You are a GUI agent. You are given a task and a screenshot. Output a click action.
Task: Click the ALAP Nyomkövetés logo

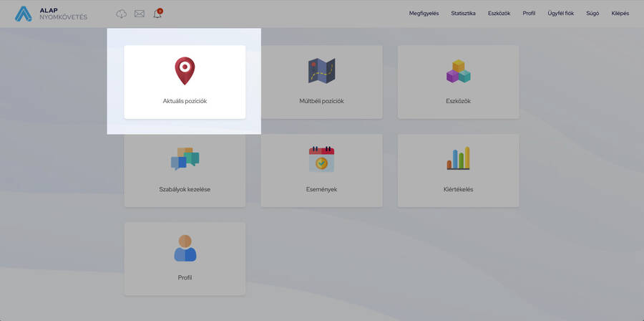click(52, 14)
